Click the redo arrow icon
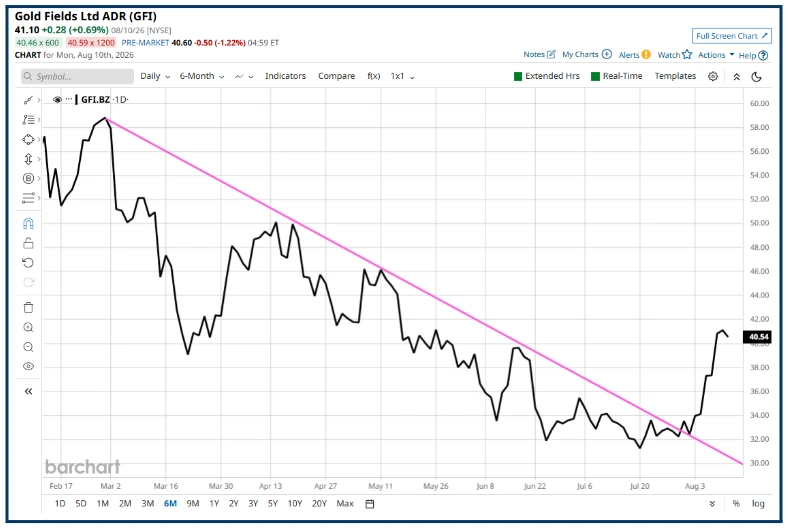The image size is (788, 528). coord(28,282)
